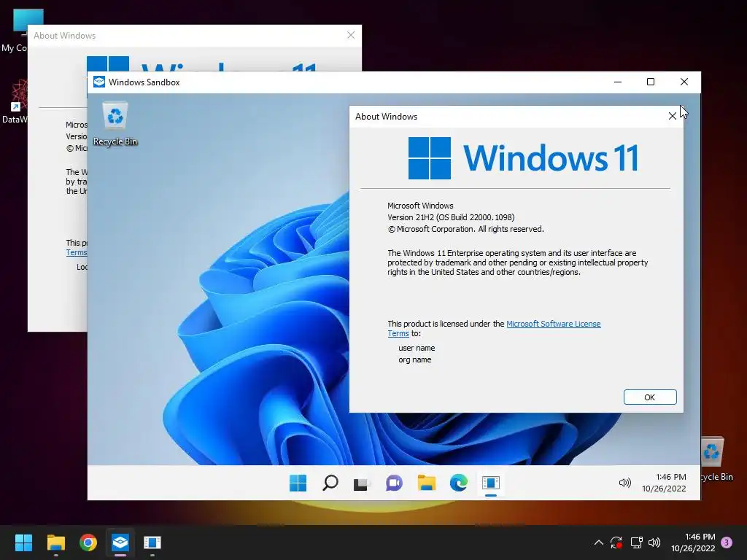Open the Microsoft Software License Terms link
The image size is (747, 560).
coord(553,324)
